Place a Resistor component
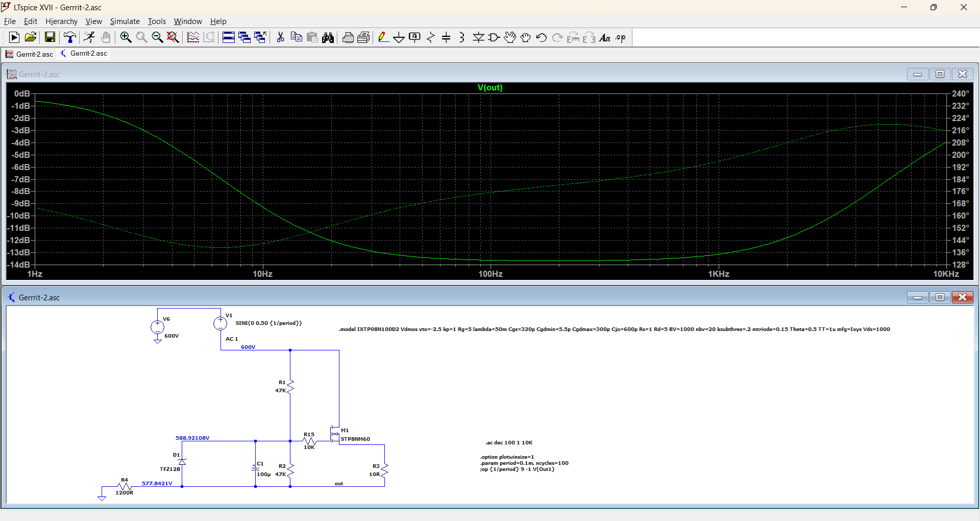This screenshot has width=980, height=521. pos(431,37)
